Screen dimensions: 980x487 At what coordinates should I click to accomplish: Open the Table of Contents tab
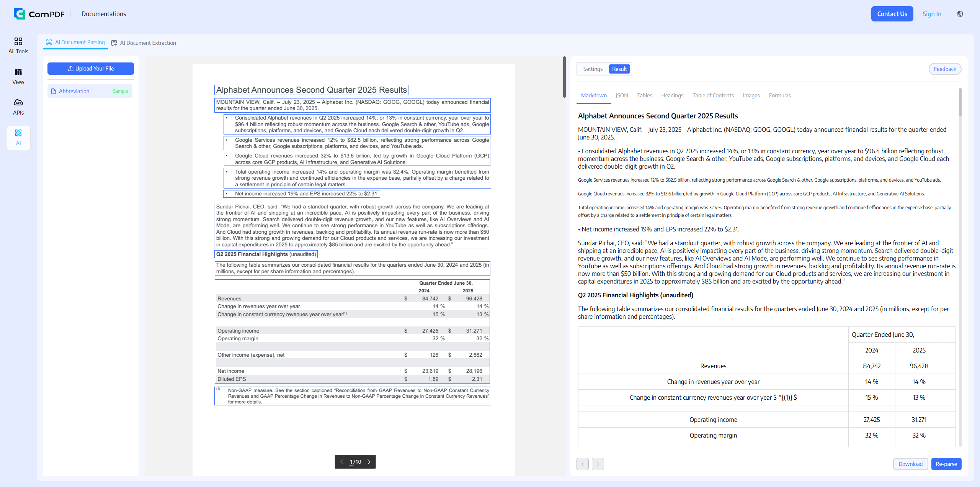pos(713,95)
